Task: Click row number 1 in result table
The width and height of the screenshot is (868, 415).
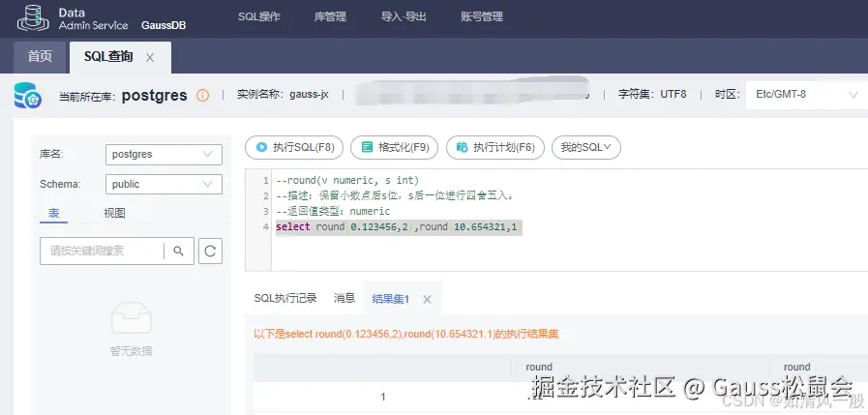Action: [x=383, y=398]
